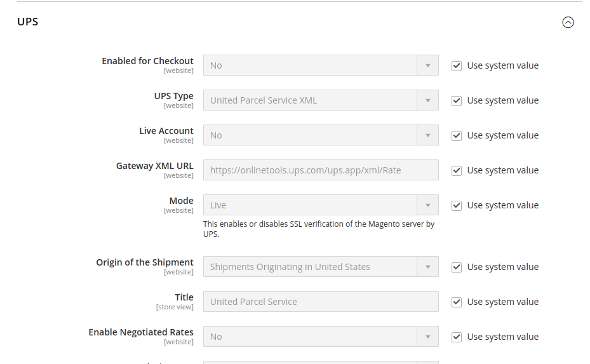The height and width of the screenshot is (364, 590).
Task: Open the Enabled for Checkout dropdown
Action: [x=321, y=65]
